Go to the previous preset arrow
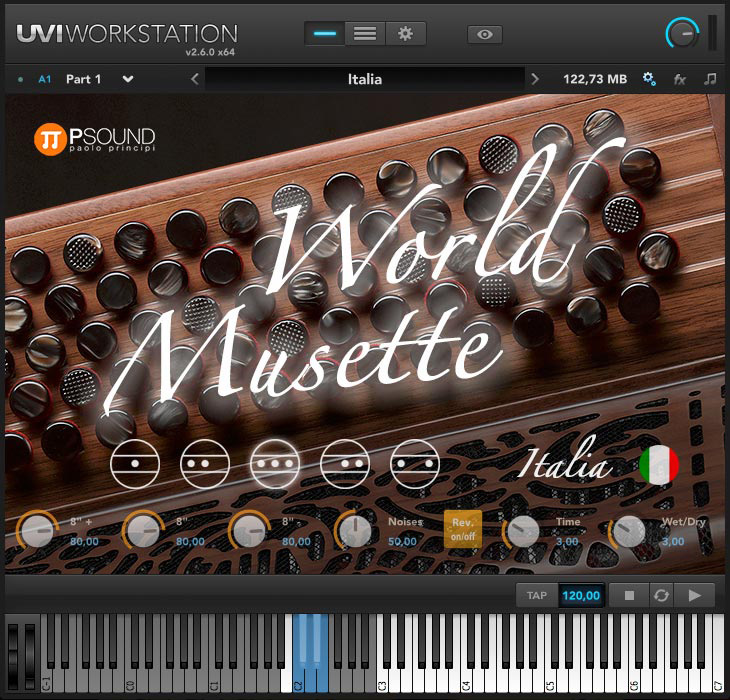Viewport: 730px width, 700px height. point(195,79)
